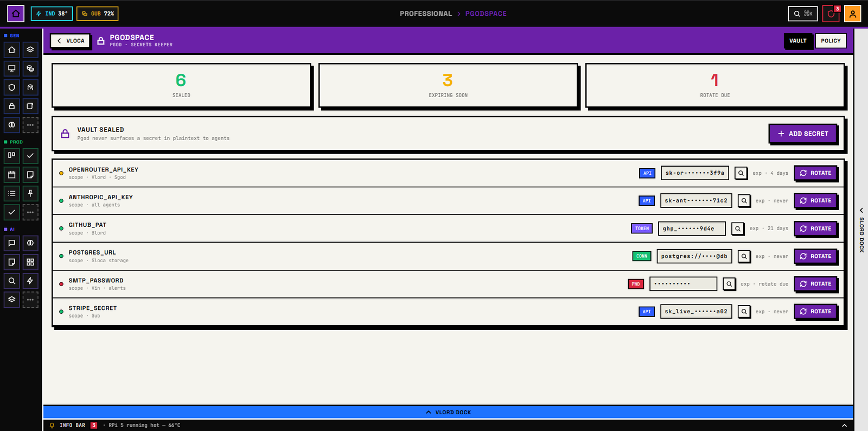Open the calendar icon in PROD section
Image resolution: width=868 pixels, height=431 pixels.
(12, 175)
